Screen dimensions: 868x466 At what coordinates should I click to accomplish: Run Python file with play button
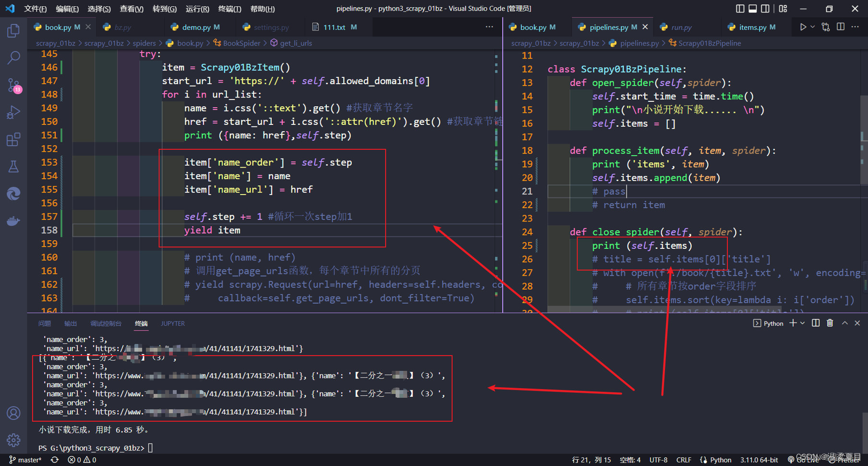tap(803, 27)
